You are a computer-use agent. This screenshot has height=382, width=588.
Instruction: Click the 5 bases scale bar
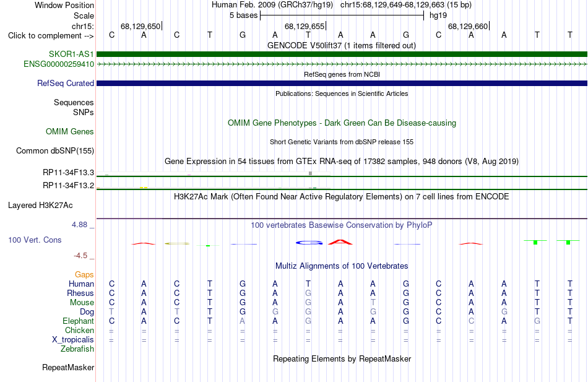tap(342, 15)
